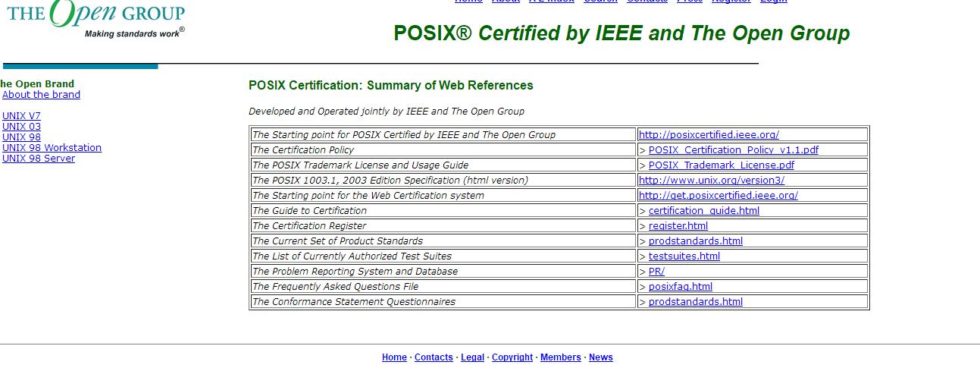980x368 pixels.
Task: Click Home in the footer navigation
Action: click(x=394, y=357)
